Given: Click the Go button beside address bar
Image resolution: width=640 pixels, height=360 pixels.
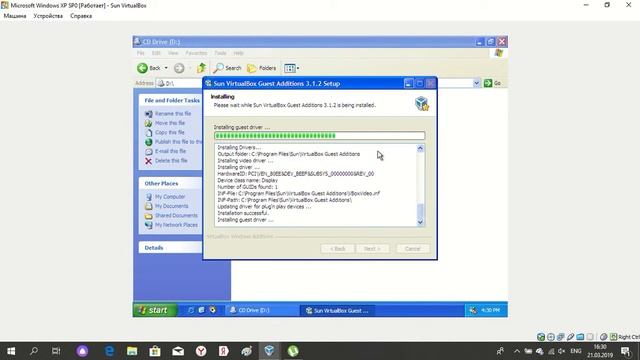Looking at the screenshot, I should (492, 83).
